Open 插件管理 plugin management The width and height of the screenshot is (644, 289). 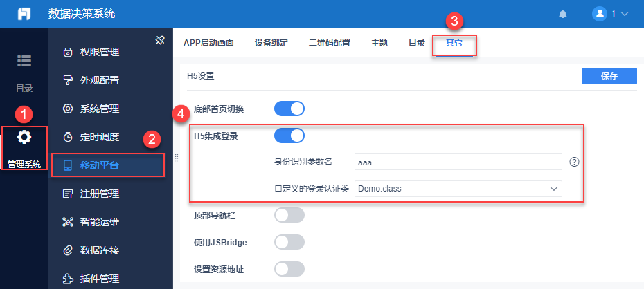[100, 279]
